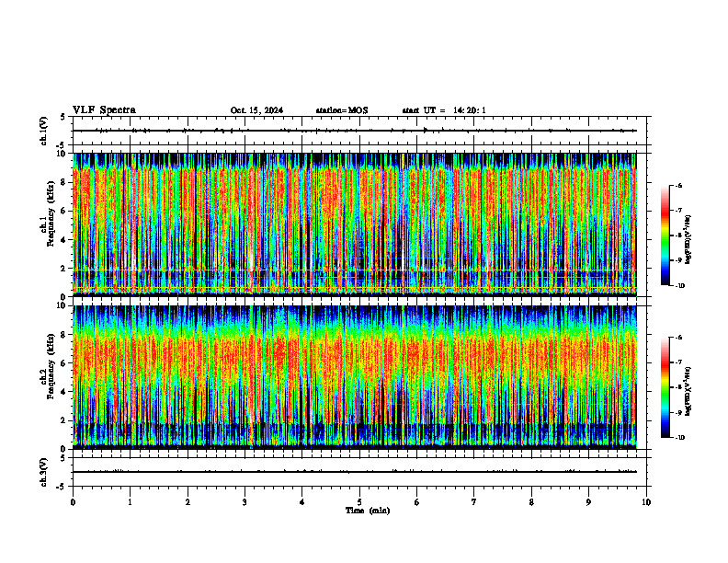The width and height of the screenshot is (728, 563).
Task: Click the ch.1 color bar PSD unit label
Action: [688, 239]
